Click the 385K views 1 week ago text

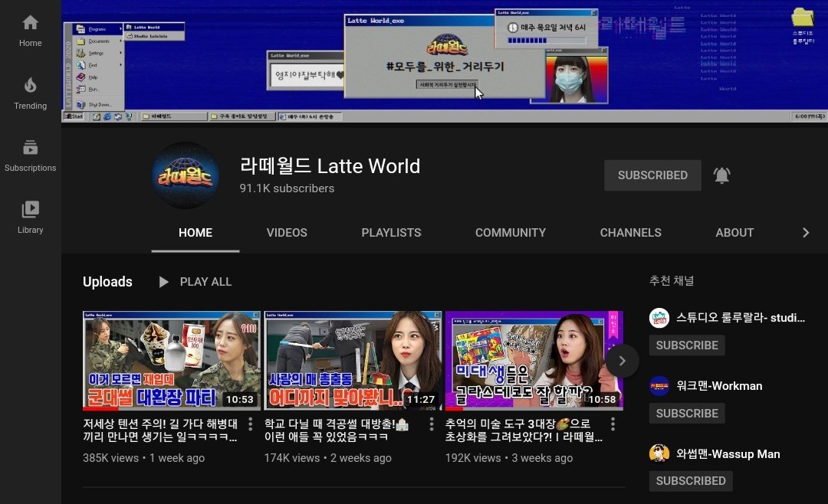coord(143,458)
